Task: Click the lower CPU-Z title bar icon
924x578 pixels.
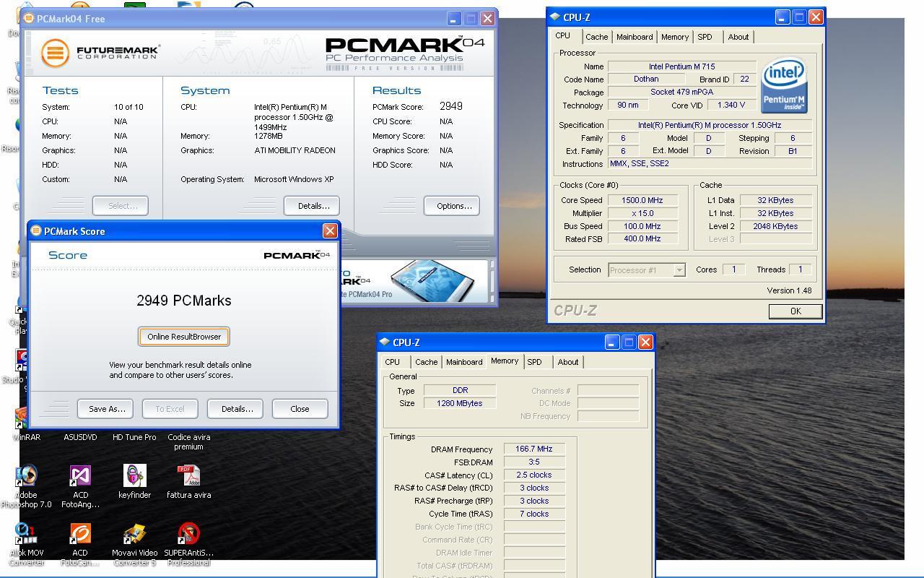Action: tap(385, 342)
